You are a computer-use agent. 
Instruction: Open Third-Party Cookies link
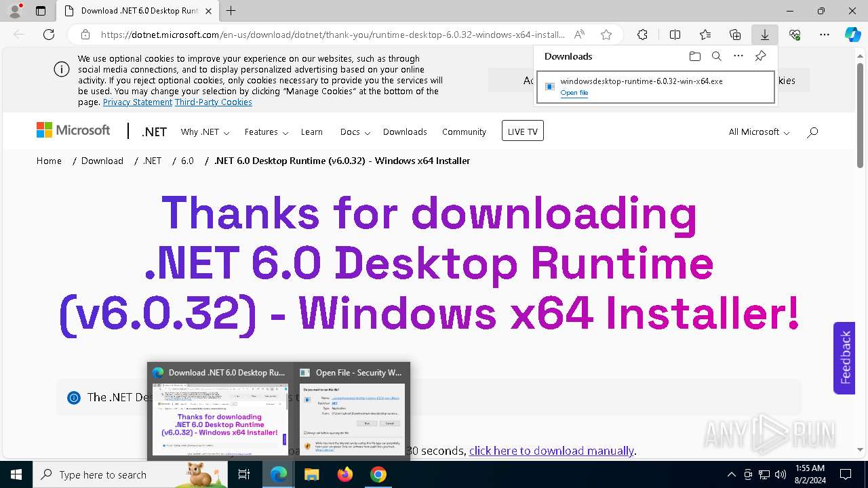(214, 102)
